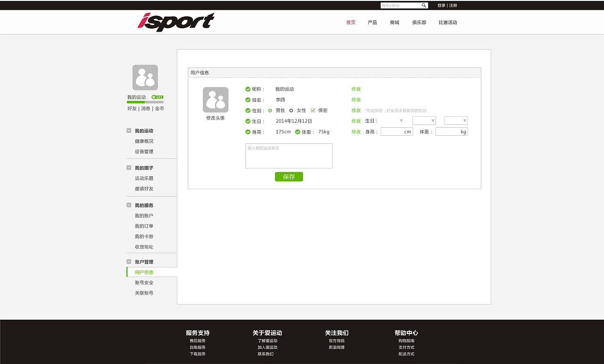The width and height of the screenshot is (604, 364).
Task: Collapse the 账户管理 sidebar section
Action: 129,262
